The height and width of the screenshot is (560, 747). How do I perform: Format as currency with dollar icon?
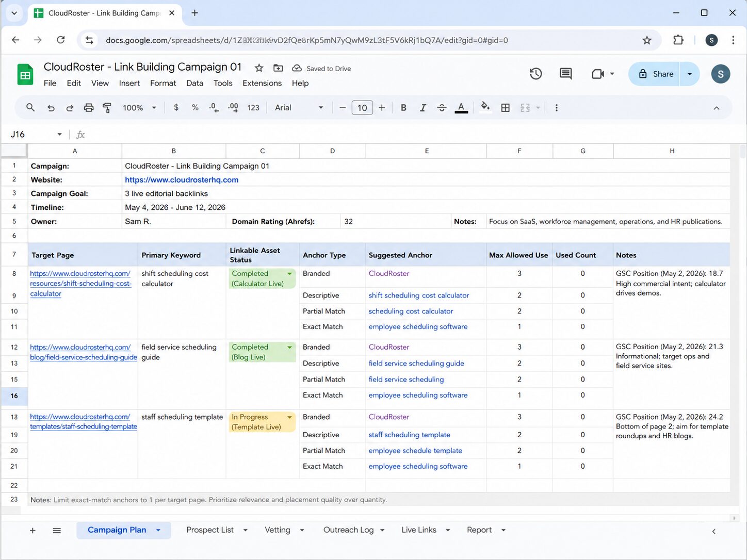click(x=176, y=107)
